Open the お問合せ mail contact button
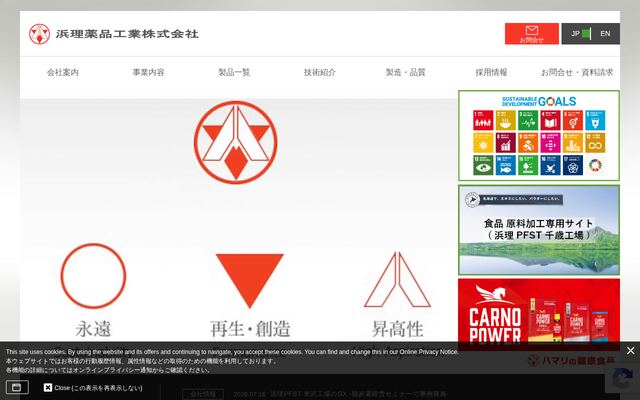 click(531, 33)
